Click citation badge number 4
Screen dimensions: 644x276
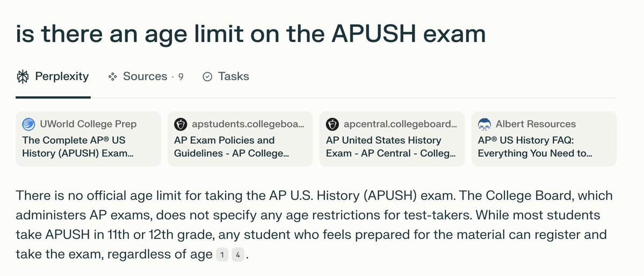click(x=238, y=255)
